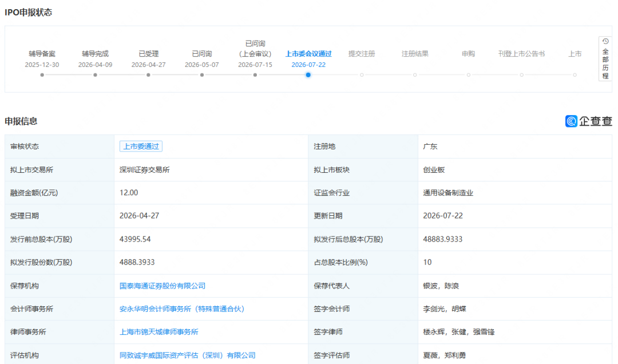Click the value 48883.9333
Viewport: 618px width, 364px height.
point(442,239)
